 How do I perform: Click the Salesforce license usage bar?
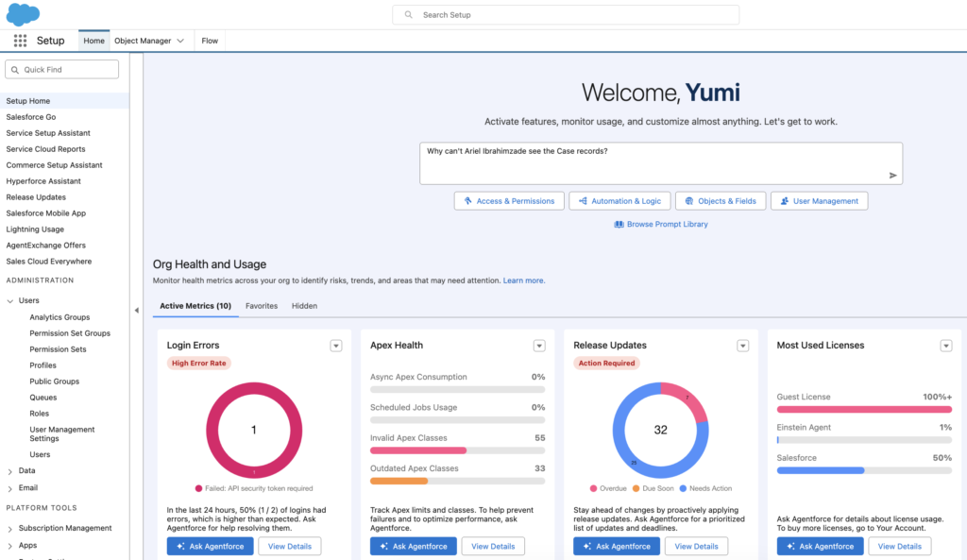tap(864, 470)
